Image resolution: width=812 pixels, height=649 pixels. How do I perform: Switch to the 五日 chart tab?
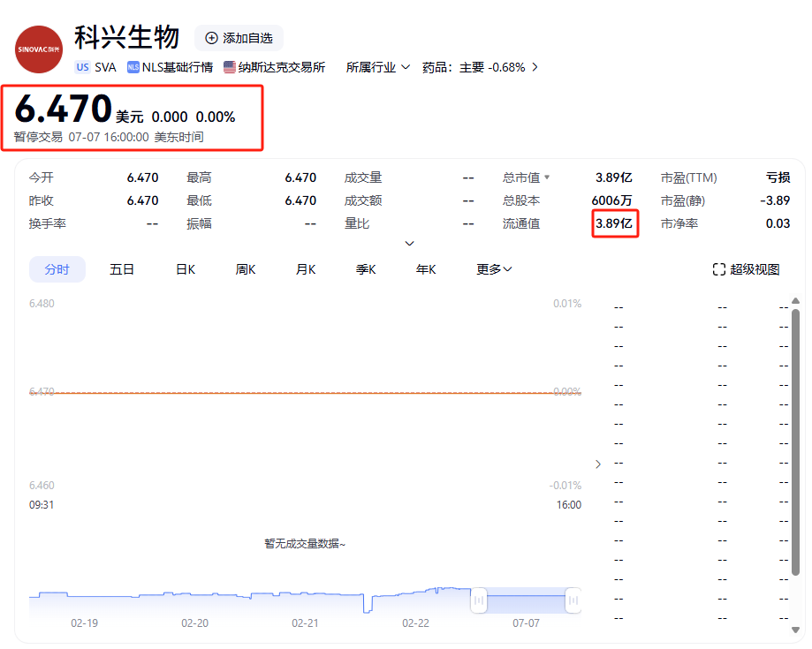pyautogui.click(x=122, y=269)
